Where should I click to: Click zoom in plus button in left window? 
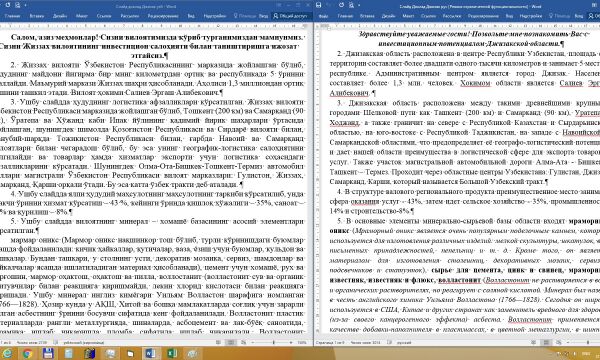click(291, 342)
